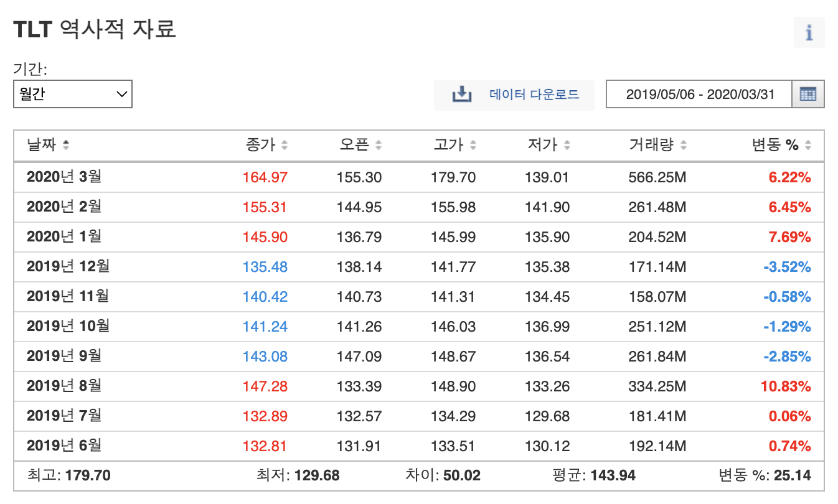Sort by 변동 % column arrows
The image size is (838, 504).
(807, 146)
